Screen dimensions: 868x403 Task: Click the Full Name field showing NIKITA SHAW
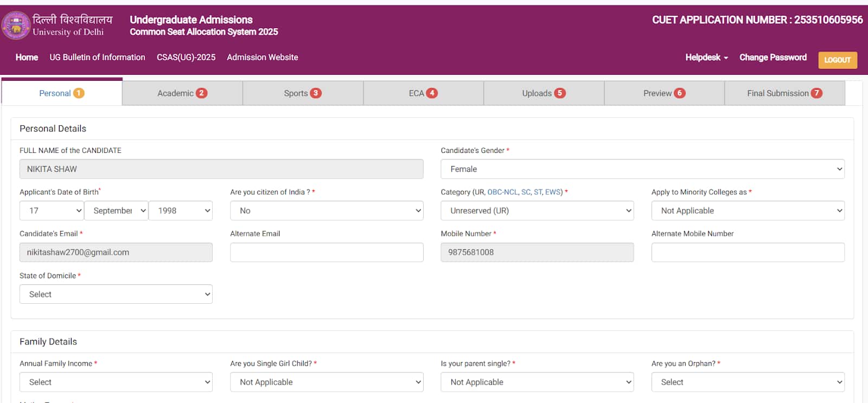point(221,169)
